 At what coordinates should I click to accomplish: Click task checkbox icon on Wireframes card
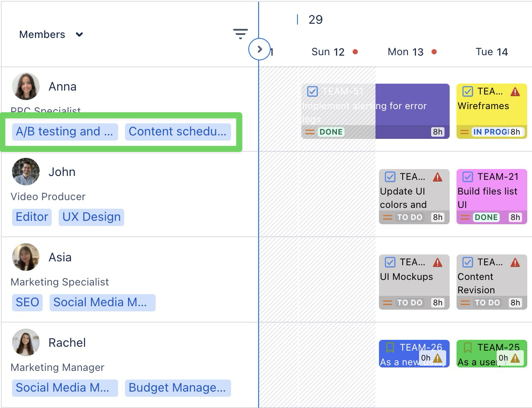click(468, 91)
